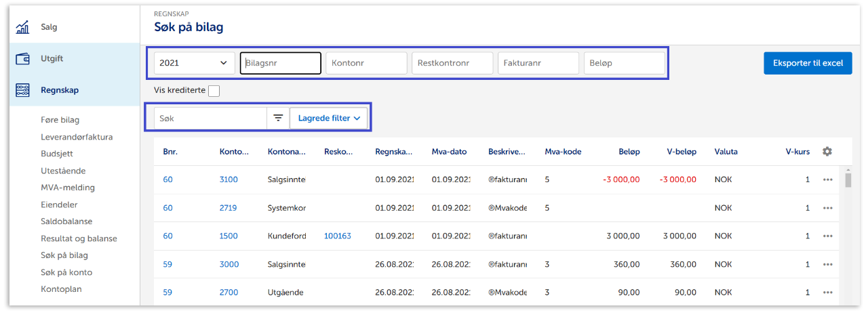Toggle the Vis krediterte checkbox
Screen dimensions: 868x319
click(214, 91)
